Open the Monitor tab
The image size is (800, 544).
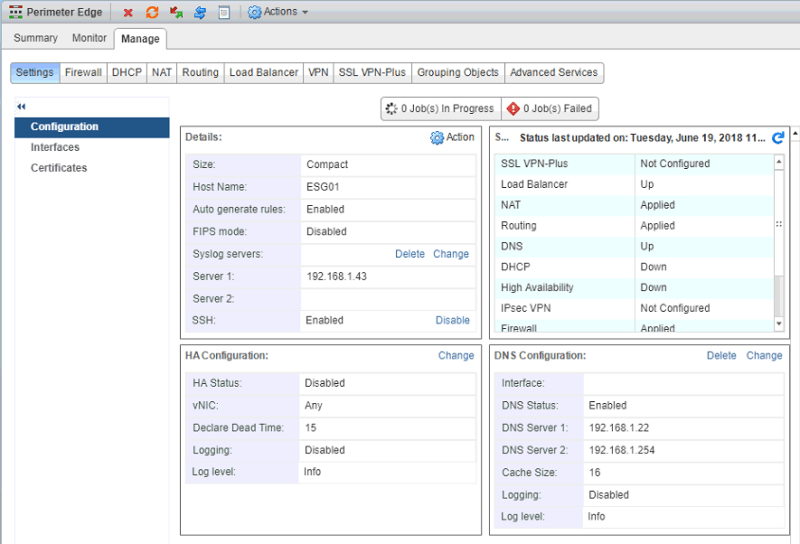89,38
